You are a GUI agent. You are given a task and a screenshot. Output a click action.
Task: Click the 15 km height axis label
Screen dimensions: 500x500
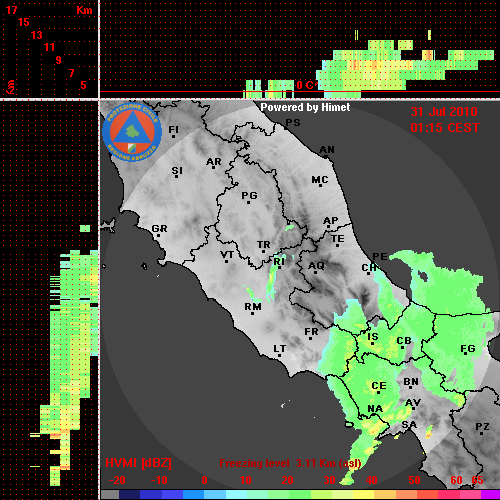[x=24, y=22]
